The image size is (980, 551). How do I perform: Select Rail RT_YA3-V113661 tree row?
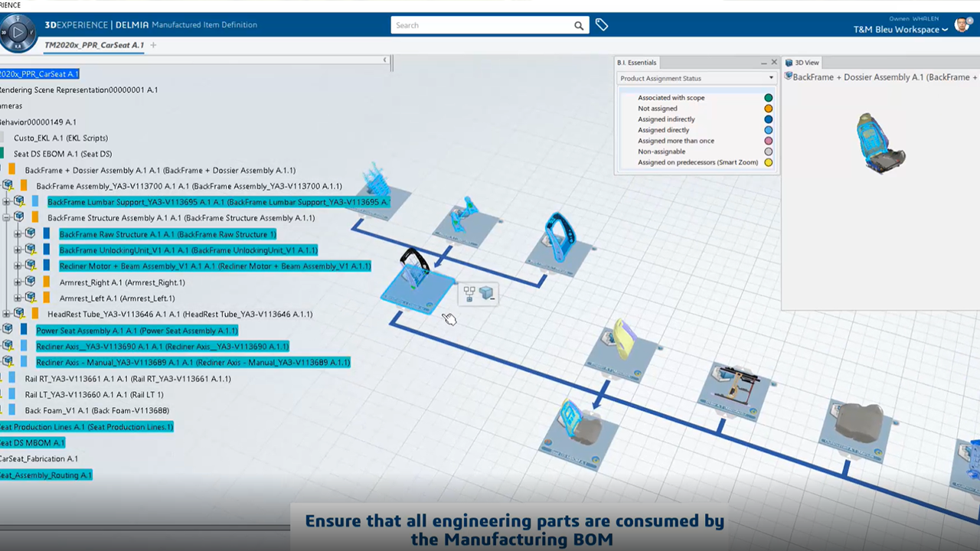(x=128, y=379)
